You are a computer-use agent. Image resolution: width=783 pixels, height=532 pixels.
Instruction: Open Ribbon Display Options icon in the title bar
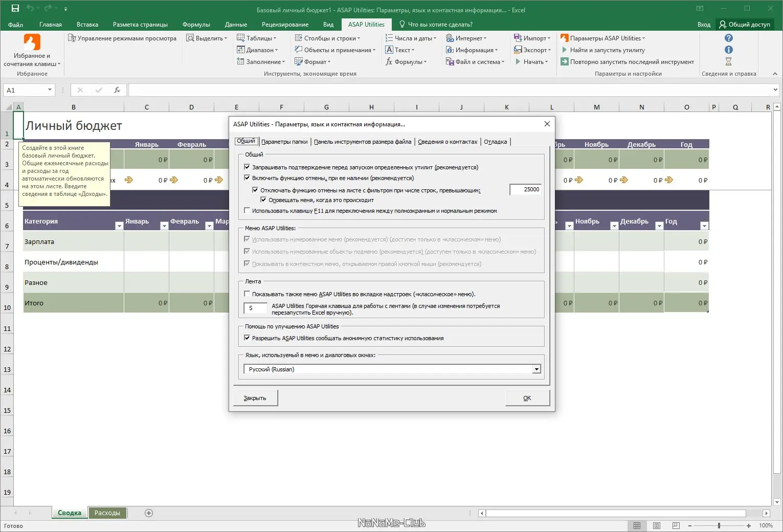click(700, 9)
